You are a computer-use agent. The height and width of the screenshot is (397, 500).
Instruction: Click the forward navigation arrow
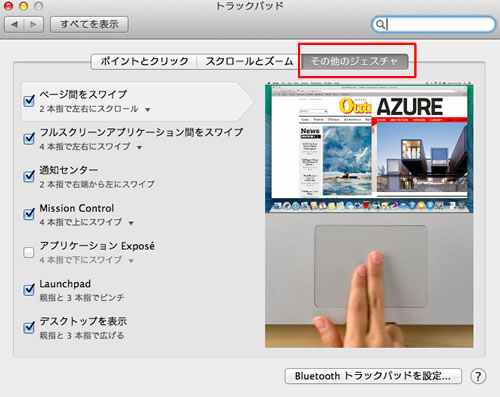34,25
